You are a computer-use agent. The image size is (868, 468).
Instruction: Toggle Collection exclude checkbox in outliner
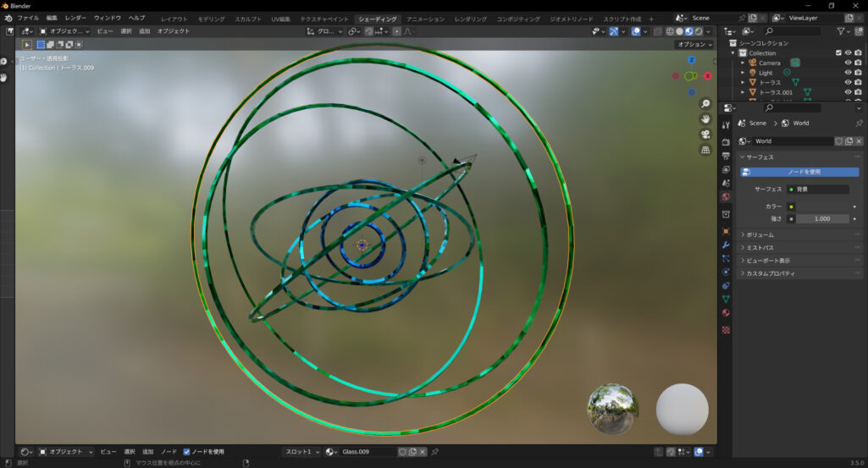(x=838, y=53)
